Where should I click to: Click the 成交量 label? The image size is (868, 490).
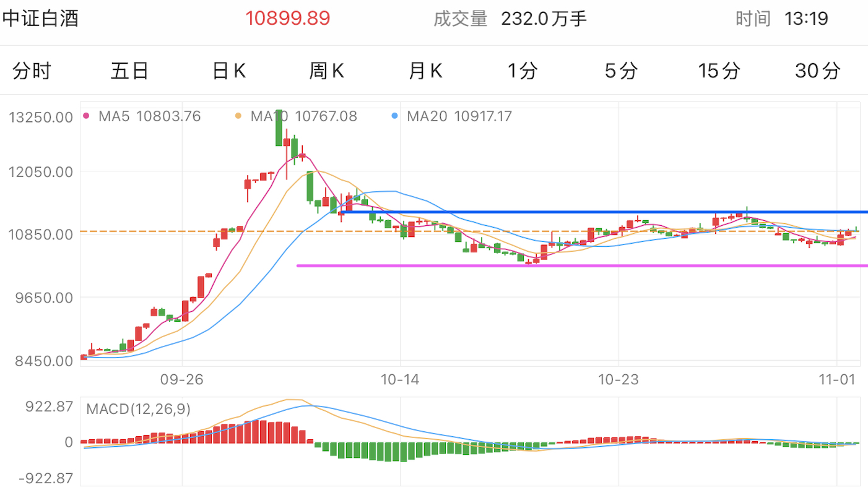click(x=461, y=19)
